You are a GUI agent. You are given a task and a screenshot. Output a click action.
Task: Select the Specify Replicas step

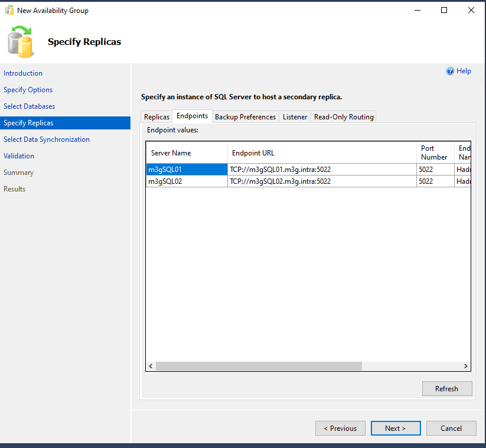coord(65,123)
